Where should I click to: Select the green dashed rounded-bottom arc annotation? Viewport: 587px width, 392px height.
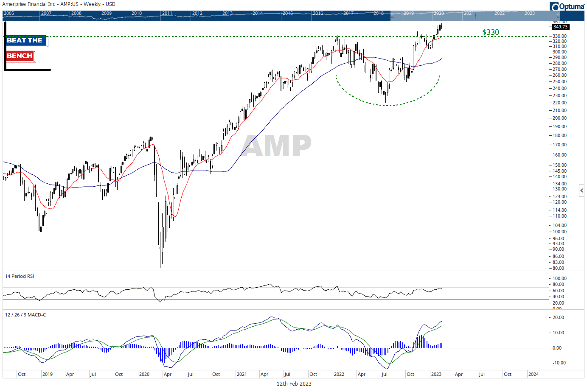click(x=387, y=105)
